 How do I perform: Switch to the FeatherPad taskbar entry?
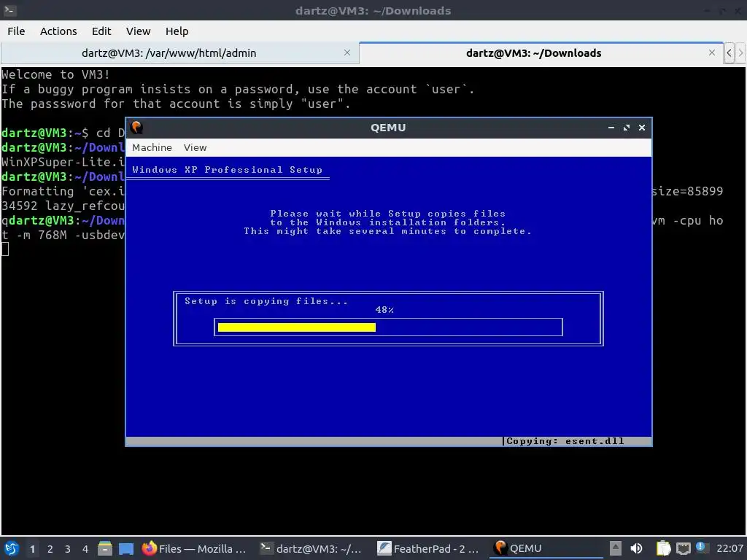pos(427,548)
